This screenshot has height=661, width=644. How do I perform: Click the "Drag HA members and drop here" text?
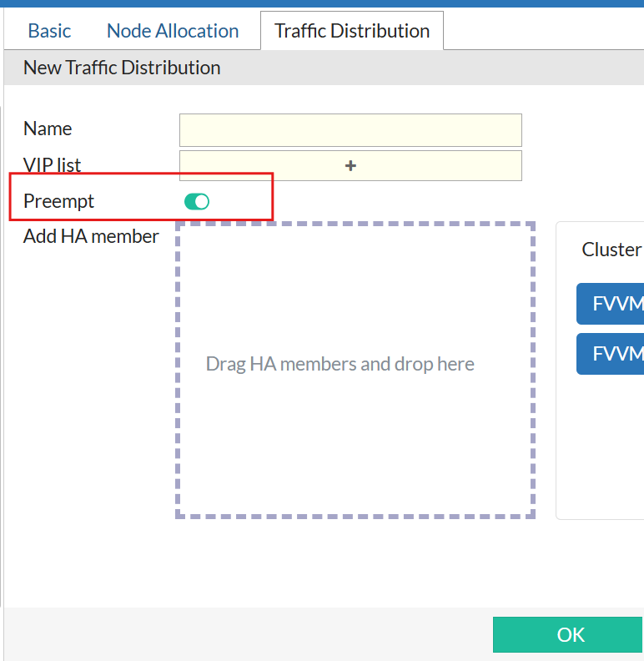pyautogui.click(x=340, y=364)
